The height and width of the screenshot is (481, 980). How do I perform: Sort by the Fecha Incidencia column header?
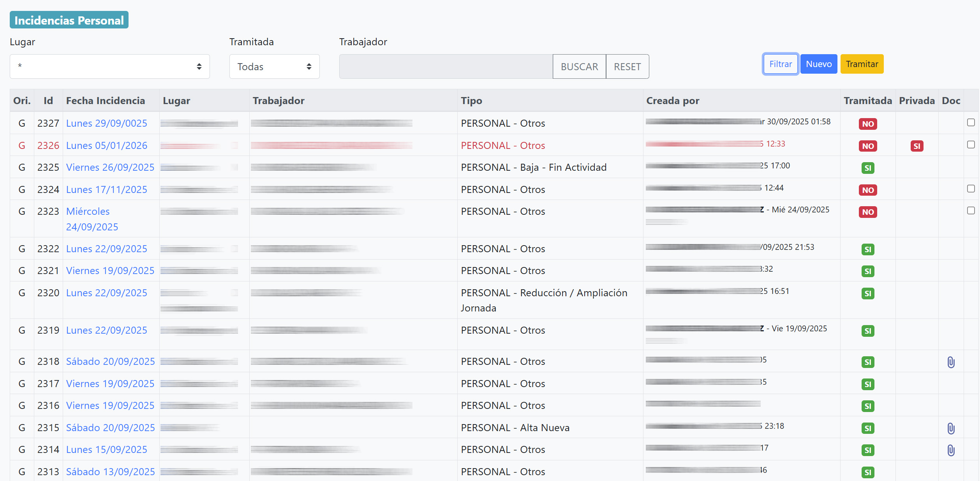105,101
